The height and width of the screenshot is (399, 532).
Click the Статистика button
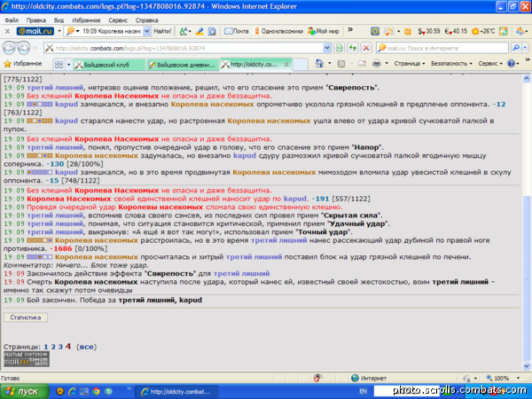(26, 317)
